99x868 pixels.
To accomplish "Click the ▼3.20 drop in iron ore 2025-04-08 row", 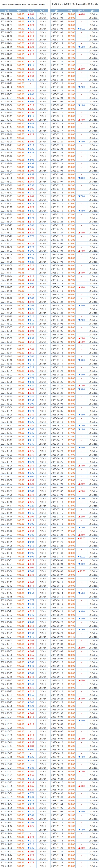I will click(31, 262).
